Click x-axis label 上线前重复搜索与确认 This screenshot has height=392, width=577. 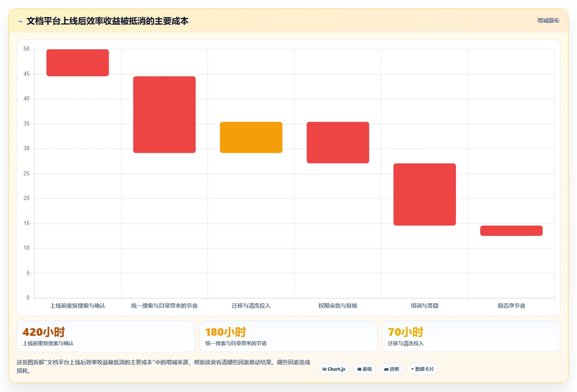[78, 306]
